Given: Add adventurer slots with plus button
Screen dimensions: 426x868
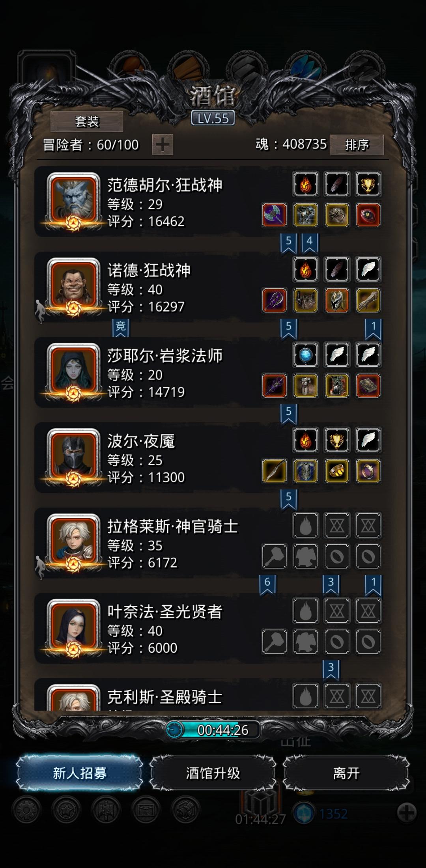Looking at the screenshot, I should coord(163,145).
